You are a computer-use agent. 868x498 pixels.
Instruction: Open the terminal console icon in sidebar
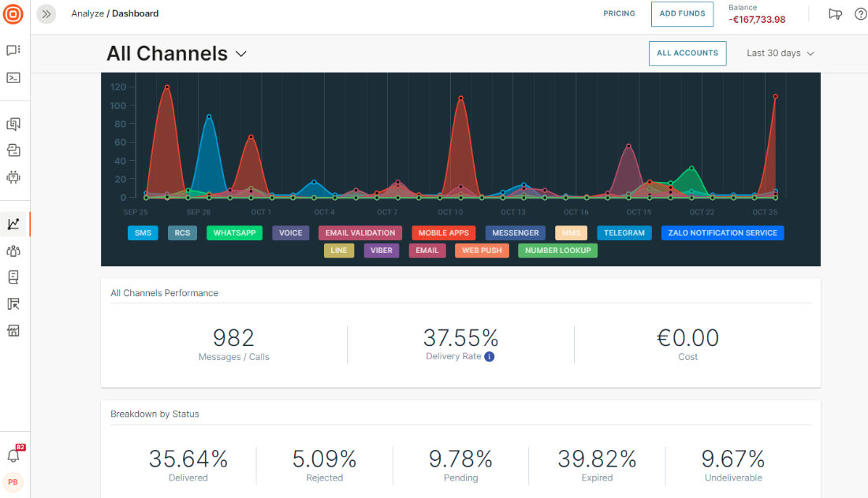tap(13, 78)
